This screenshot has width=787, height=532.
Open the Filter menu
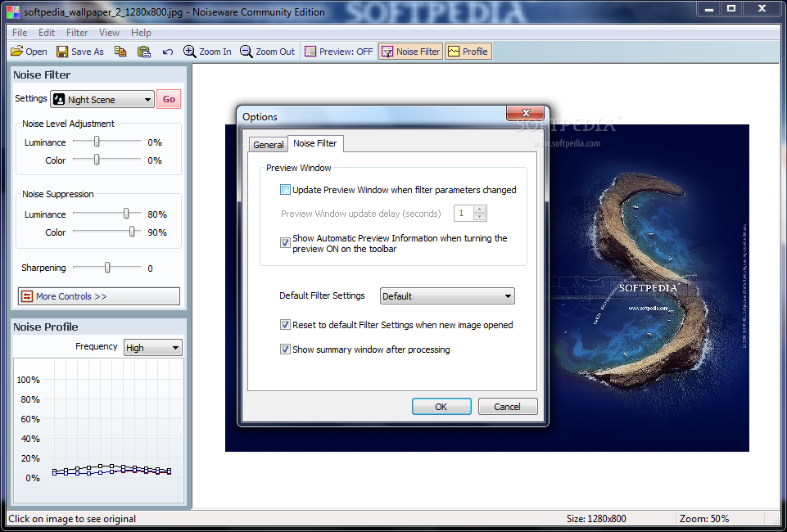(77, 33)
